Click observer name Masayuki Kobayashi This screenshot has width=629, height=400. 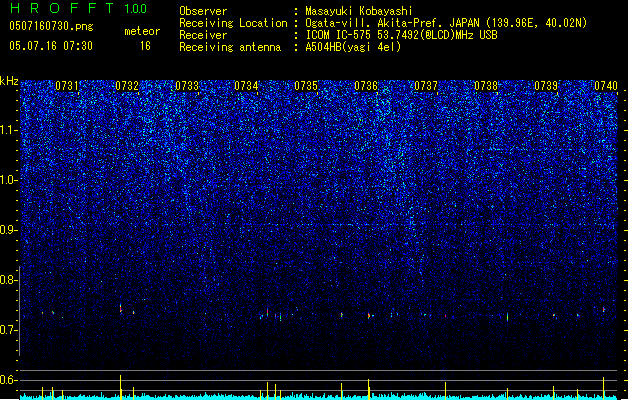coord(359,11)
